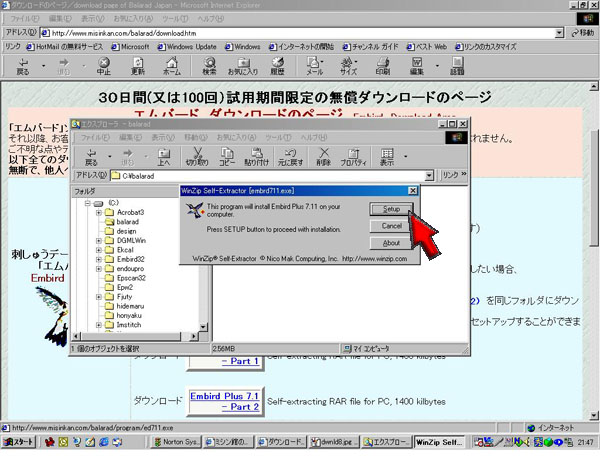Switch to Norton Sys taskbar button

point(176,442)
